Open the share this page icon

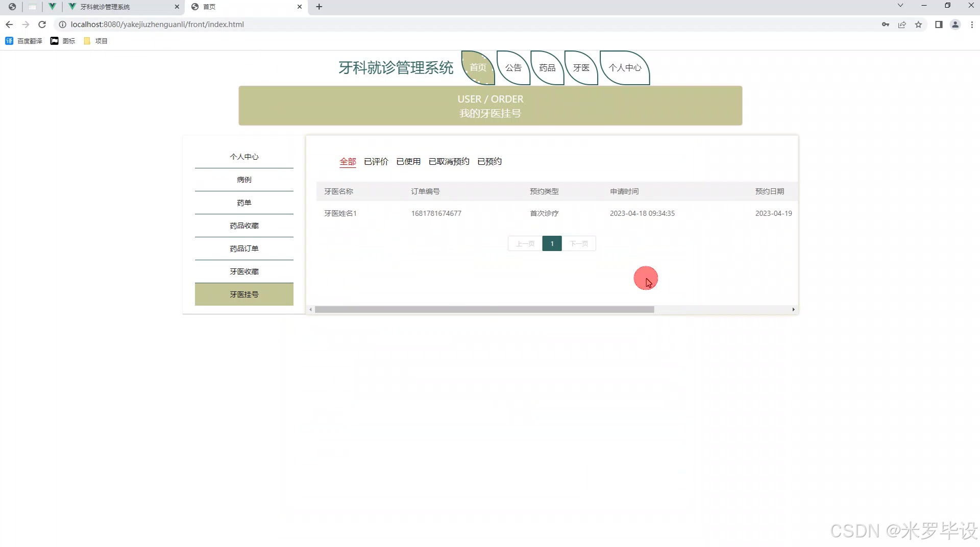[901, 24]
